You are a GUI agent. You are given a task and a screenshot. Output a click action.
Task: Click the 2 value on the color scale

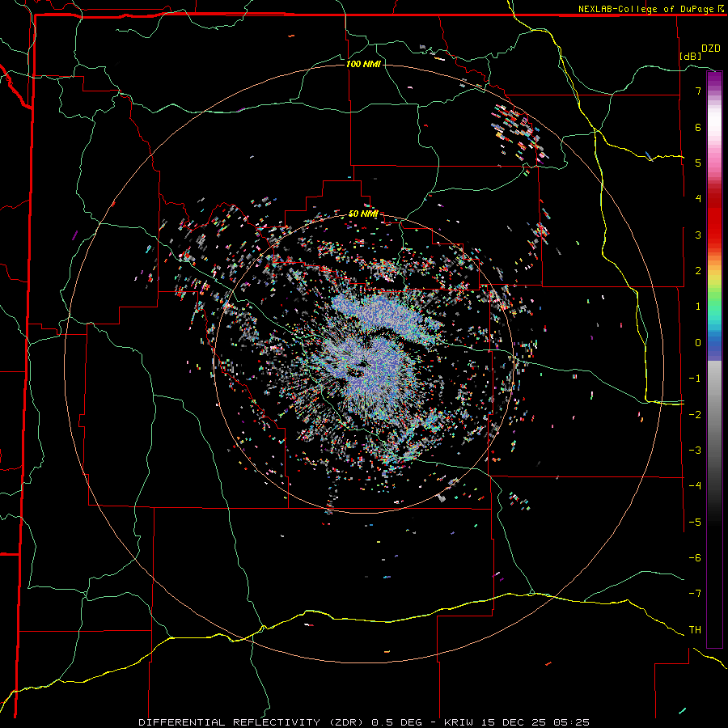(698, 271)
